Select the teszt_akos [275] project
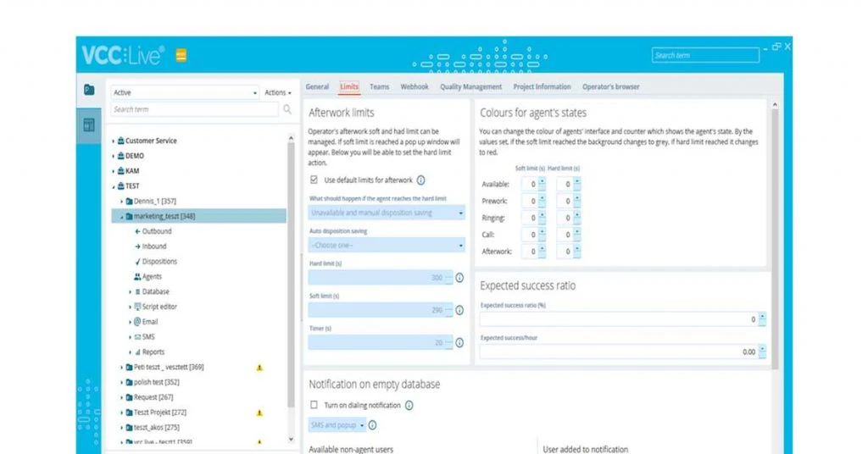The image size is (868, 454). pos(156,428)
